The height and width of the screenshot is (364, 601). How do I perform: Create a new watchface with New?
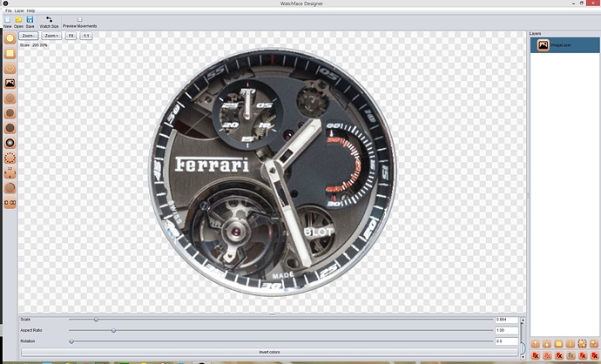coord(8,23)
